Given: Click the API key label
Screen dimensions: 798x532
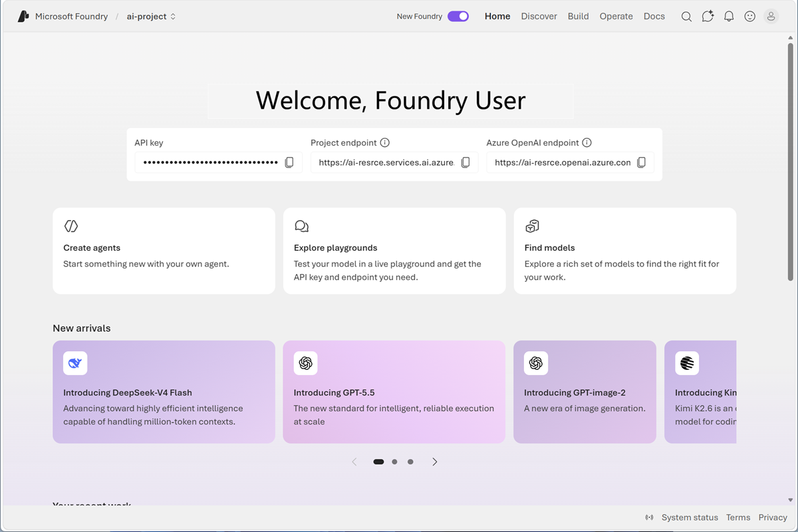Looking at the screenshot, I should (x=149, y=142).
